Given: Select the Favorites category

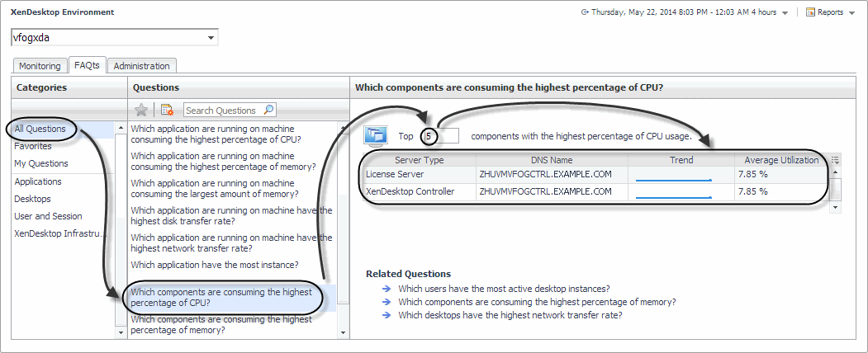Looking at the screenshot, I should point(33,146).
